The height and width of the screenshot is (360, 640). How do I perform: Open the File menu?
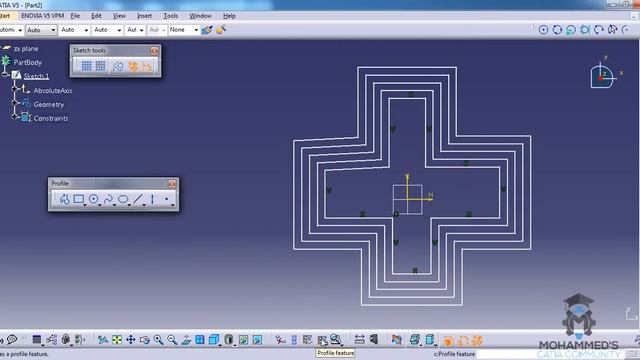pos(75,16)
